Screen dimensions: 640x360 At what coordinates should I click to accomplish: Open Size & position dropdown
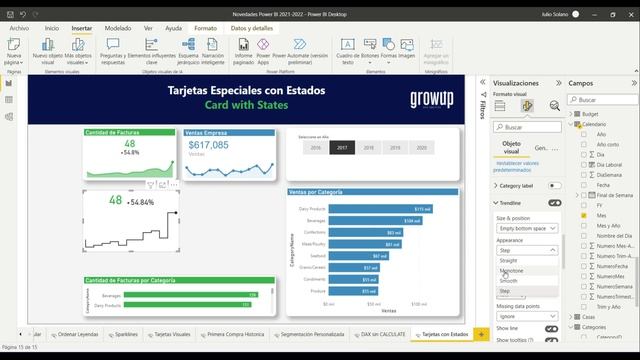click(527, 229)
